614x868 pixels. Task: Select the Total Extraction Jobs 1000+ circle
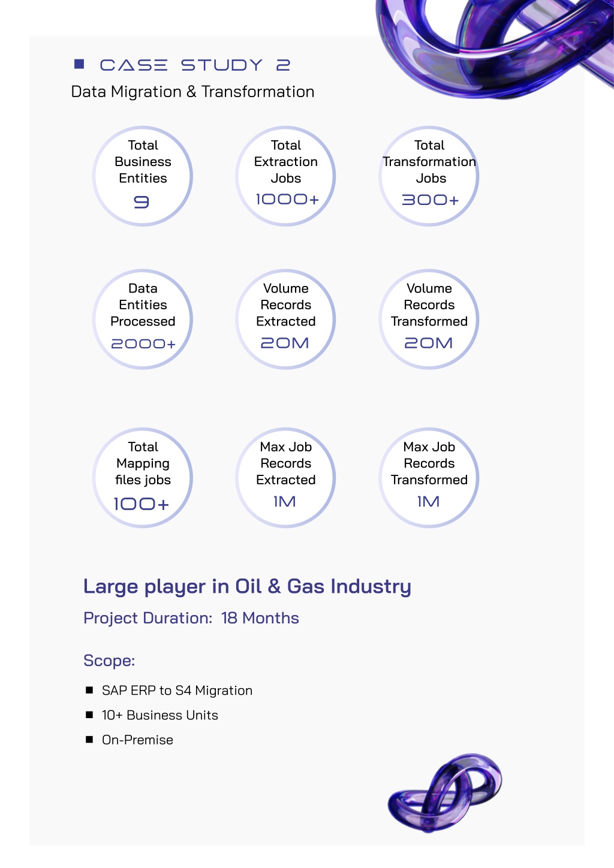point(285,176)
